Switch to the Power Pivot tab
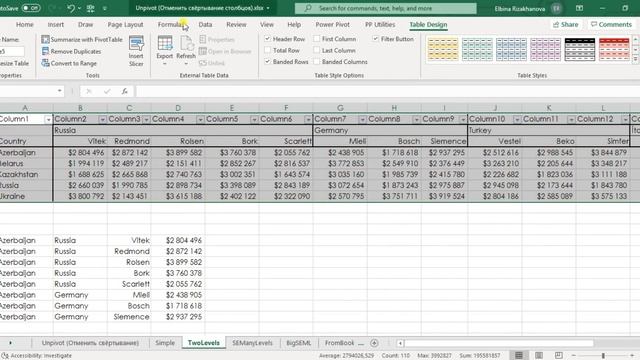 [332, 24]
